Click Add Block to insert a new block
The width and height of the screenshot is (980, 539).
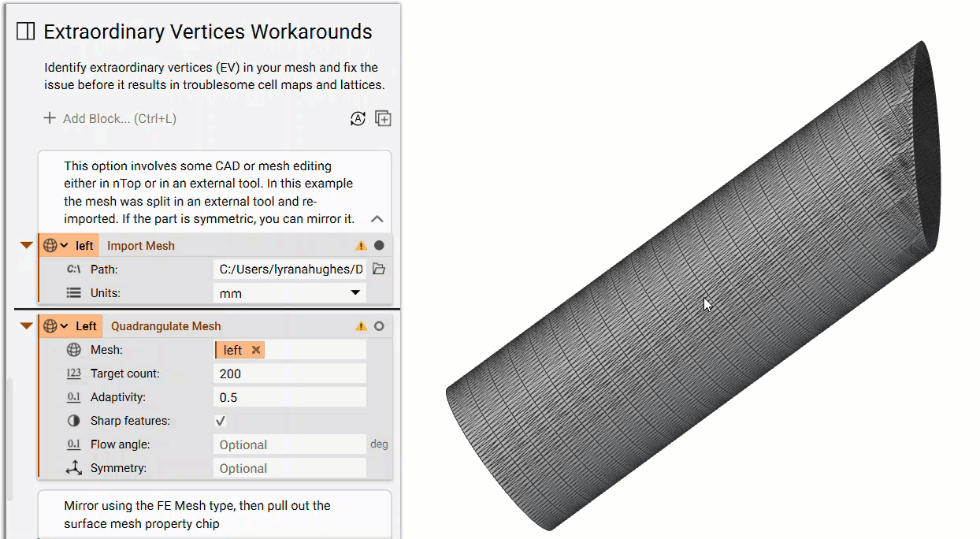click(95, 118)
